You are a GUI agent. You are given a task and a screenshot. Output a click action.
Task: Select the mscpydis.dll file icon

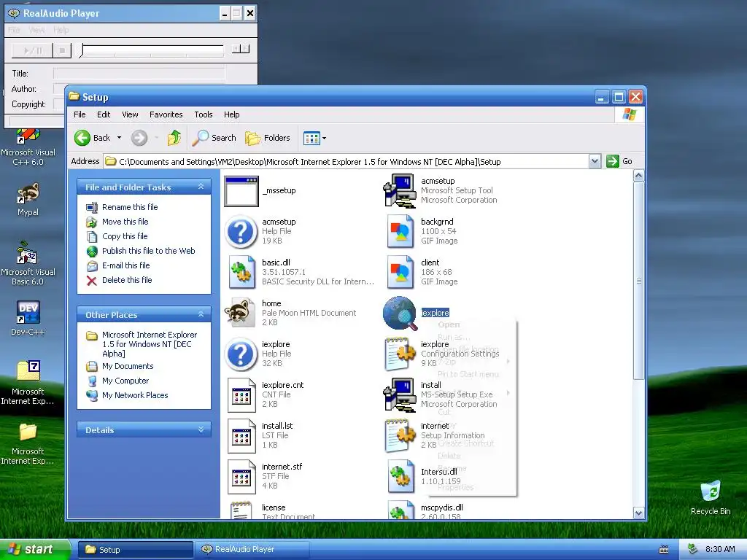tap(400, 510)
